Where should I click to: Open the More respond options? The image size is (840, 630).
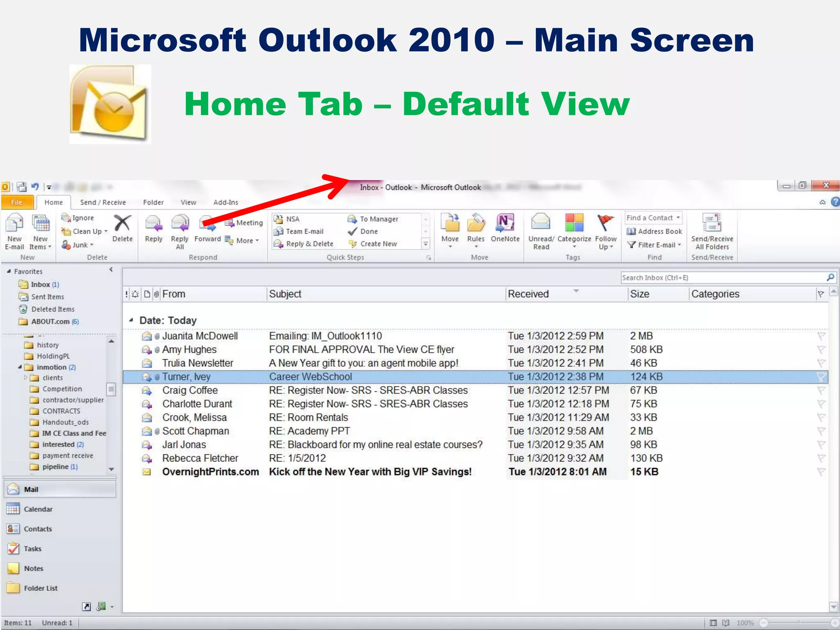tap(242, 241)
